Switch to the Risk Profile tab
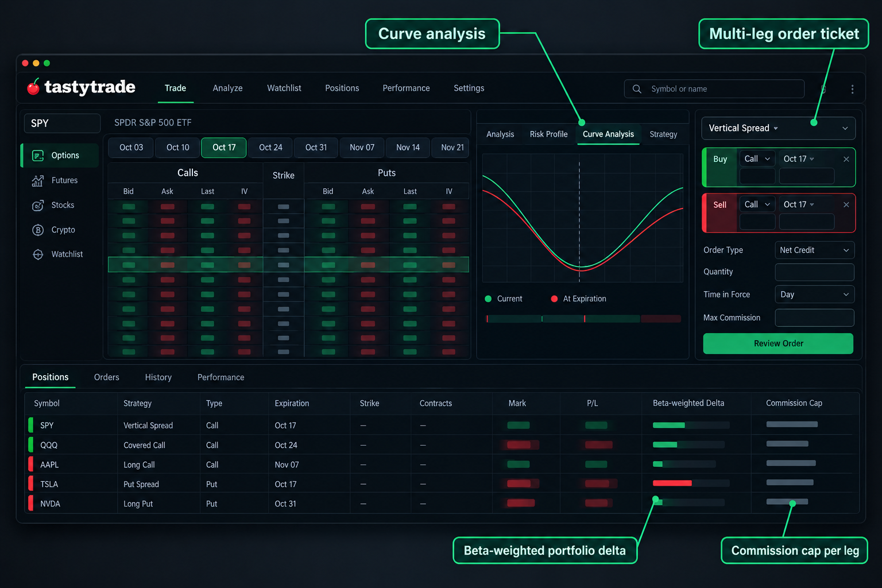Screen dimensions: 882x588 pos(548,134)
